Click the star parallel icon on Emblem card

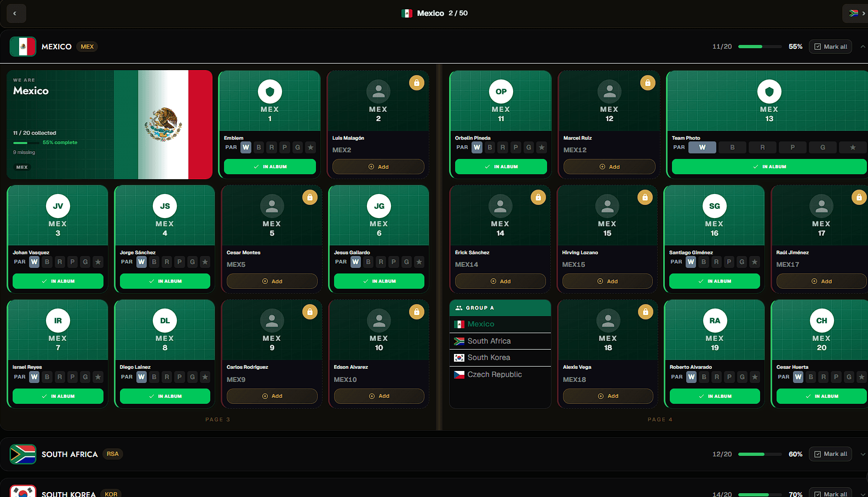311,147
